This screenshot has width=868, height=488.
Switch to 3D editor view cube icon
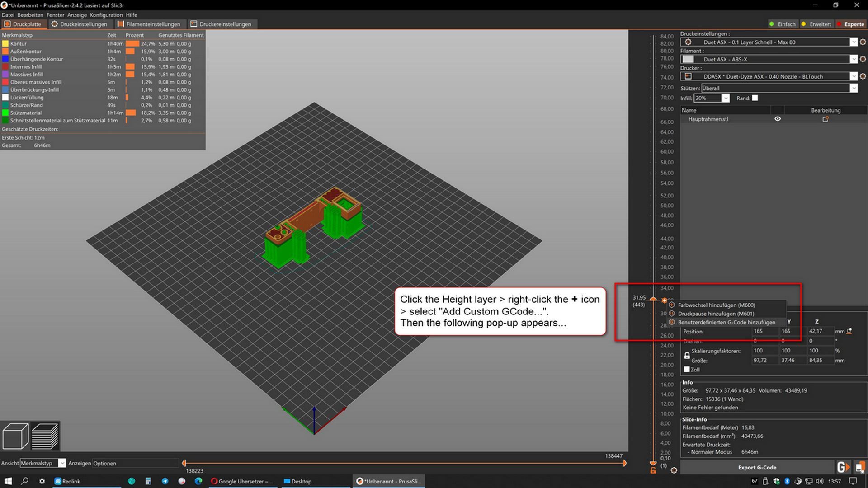tap(15, 436)
